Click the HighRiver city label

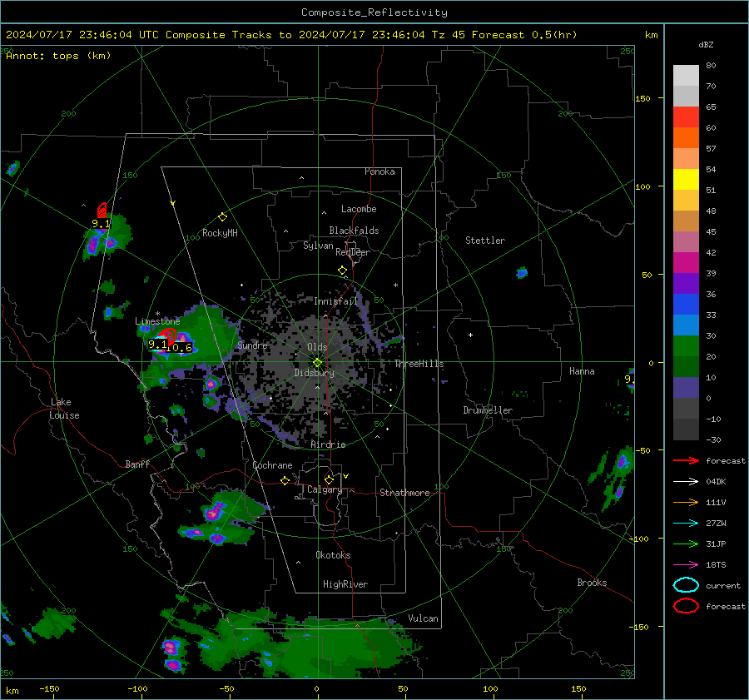(345, 584)
